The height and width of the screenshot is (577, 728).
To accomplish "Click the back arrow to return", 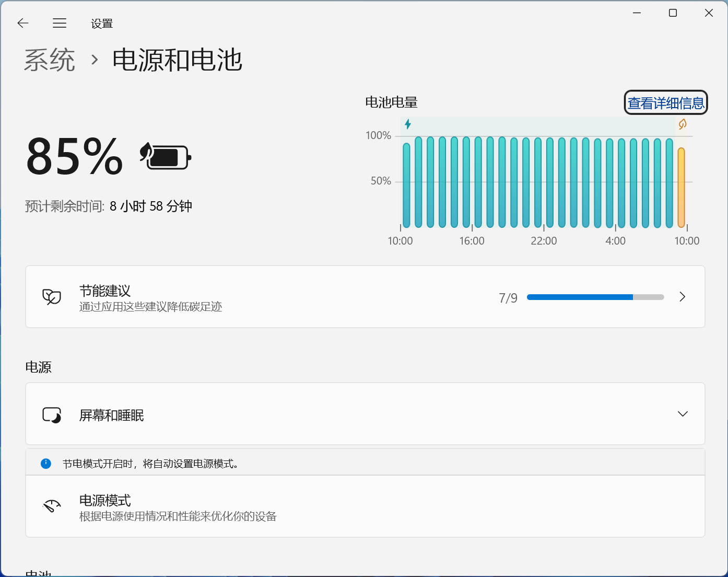I will pyautogui.click(x=22, y=23).
